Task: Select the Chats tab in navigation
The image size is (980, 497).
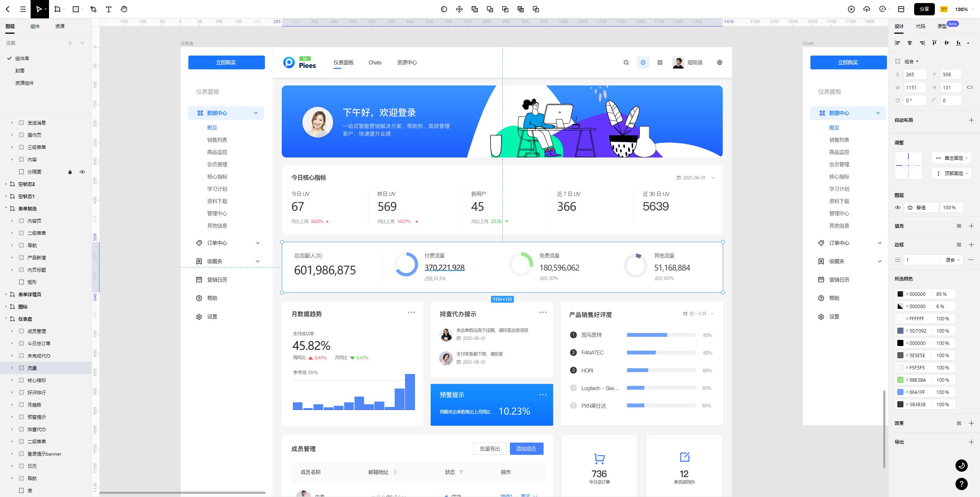Action: tap(374, 62)
